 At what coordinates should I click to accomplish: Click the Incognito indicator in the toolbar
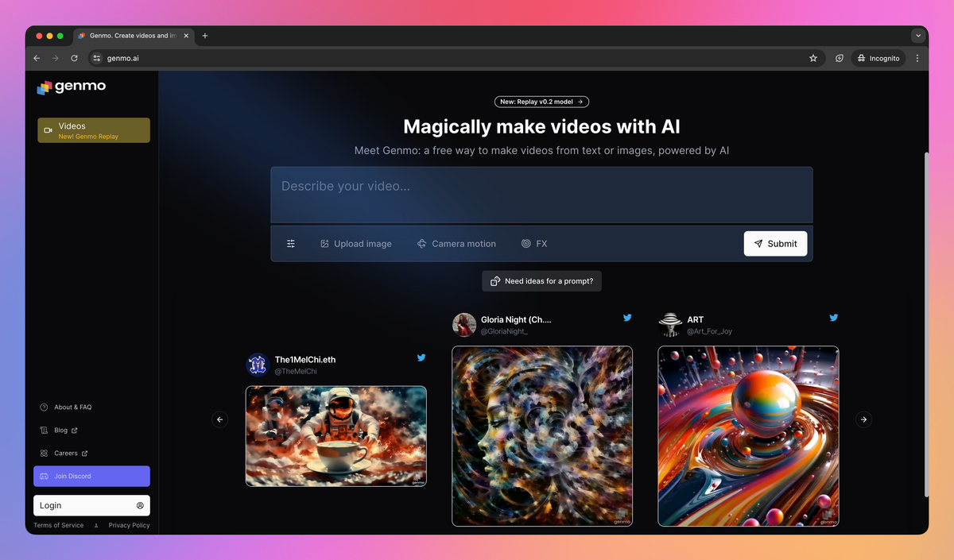pyautogui.click(x=878, y=57)
